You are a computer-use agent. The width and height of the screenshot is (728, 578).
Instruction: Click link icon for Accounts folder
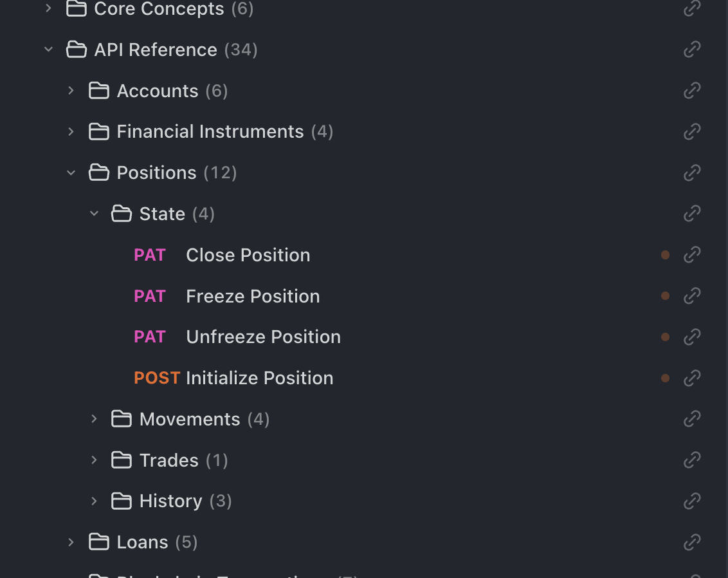pyautogui.click(x=692, y=91)
